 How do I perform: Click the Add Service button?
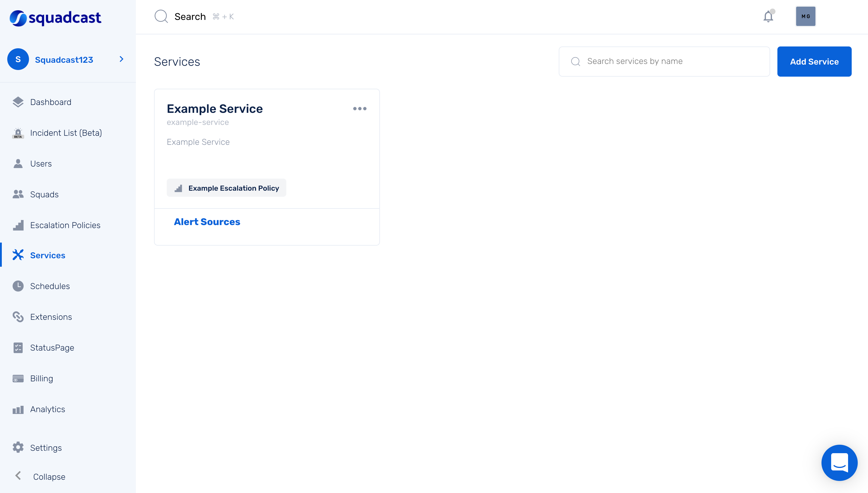pos(814,62)
